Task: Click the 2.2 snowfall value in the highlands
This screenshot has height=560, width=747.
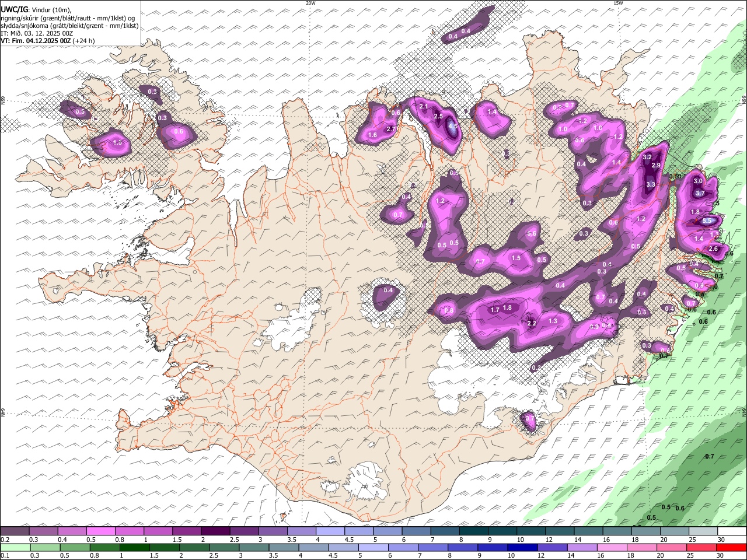Action: (x=532, y=323)
